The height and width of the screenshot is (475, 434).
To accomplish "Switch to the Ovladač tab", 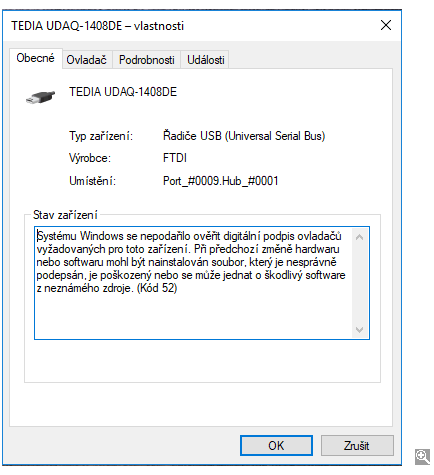I will click(87, 60).
